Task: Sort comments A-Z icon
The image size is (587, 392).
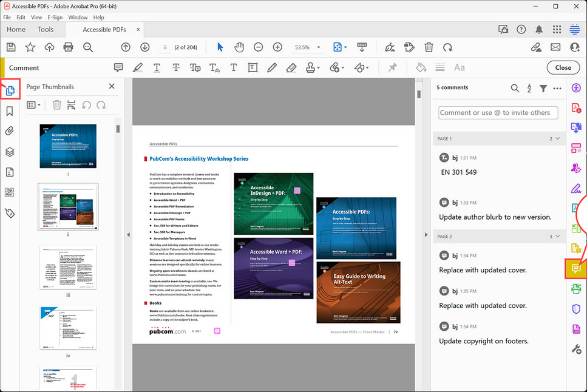Action: (529, 88)
